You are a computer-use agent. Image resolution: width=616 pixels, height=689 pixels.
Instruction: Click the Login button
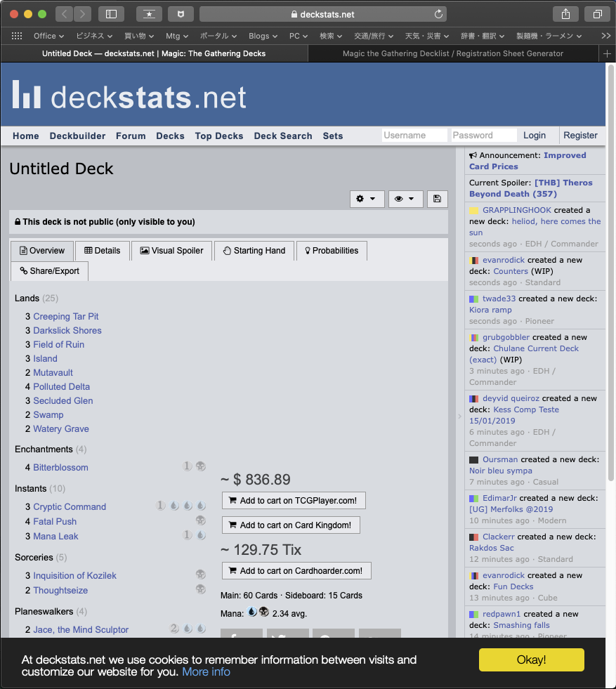click(x=535, y=136)
